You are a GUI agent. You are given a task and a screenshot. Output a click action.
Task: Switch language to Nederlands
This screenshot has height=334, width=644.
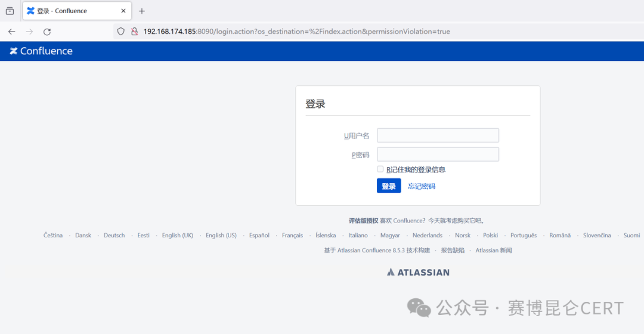point(428,236)
